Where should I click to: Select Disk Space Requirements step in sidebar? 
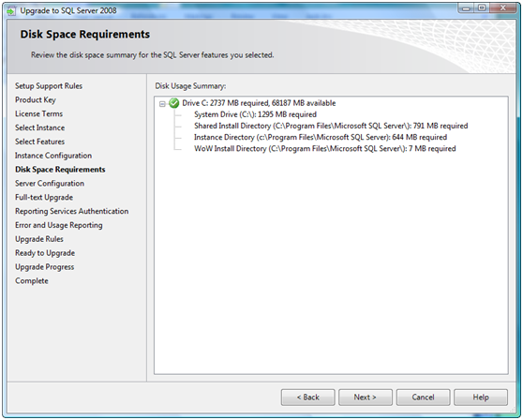[60, 170]
